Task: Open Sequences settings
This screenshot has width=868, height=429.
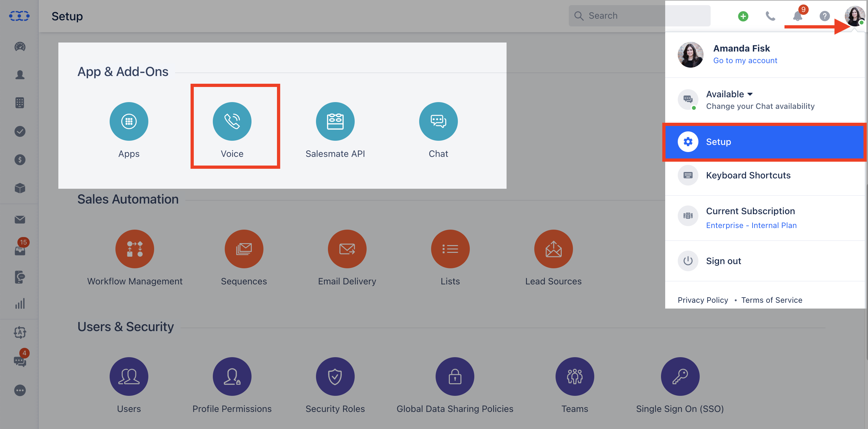Action: coord(244,249)
